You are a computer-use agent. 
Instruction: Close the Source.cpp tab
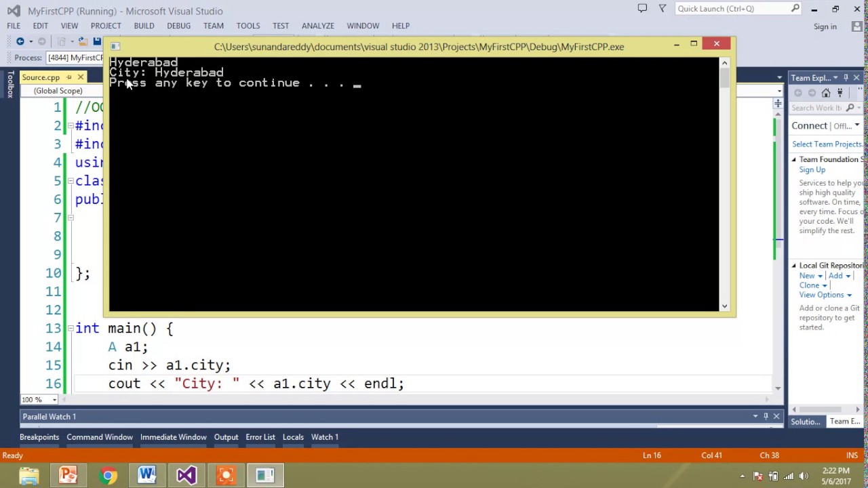point(80,77)
